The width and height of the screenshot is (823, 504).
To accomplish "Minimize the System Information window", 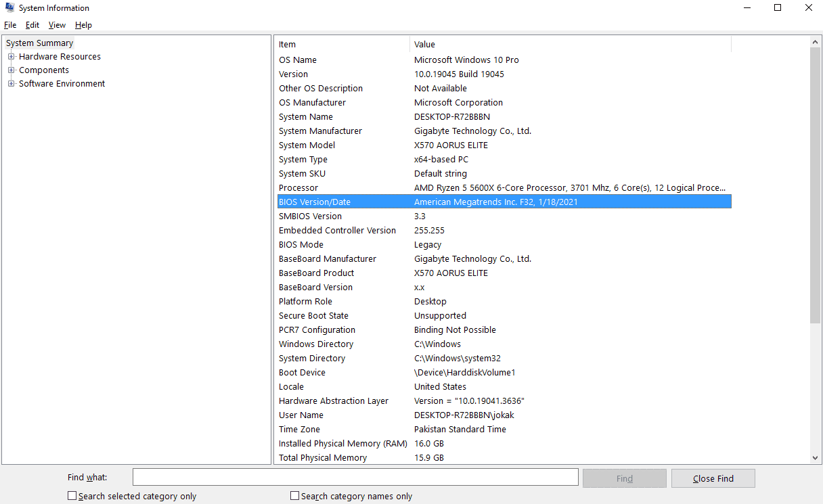I will 747,8.
